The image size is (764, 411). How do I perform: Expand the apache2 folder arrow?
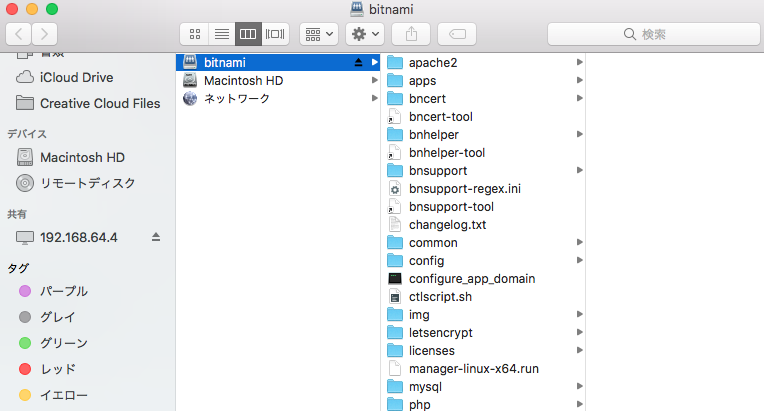coord(579,62)
